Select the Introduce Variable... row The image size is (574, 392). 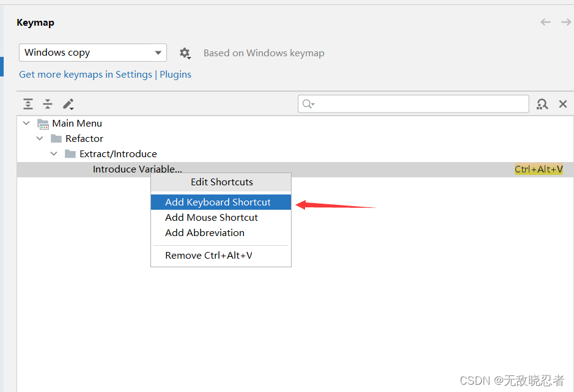pos(295,169)
